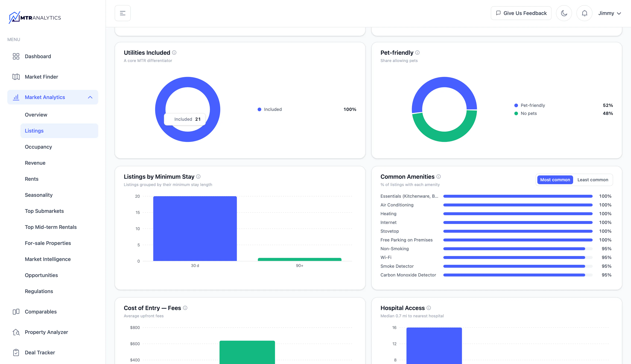
Task: Click the Air Conditioning amenity progress bar
Action: tap(518, 205)
